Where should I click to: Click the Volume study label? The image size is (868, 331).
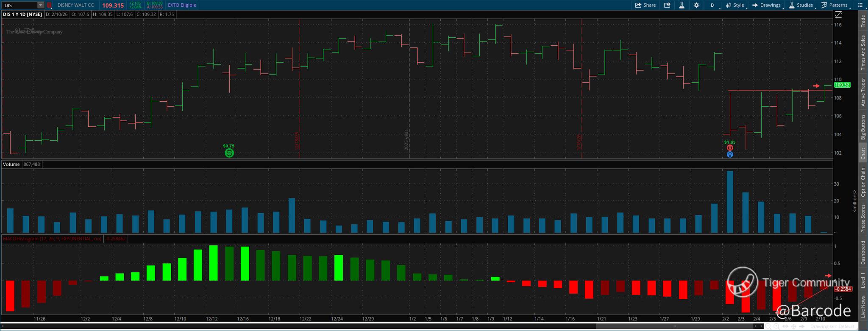(x=11, y=164)
